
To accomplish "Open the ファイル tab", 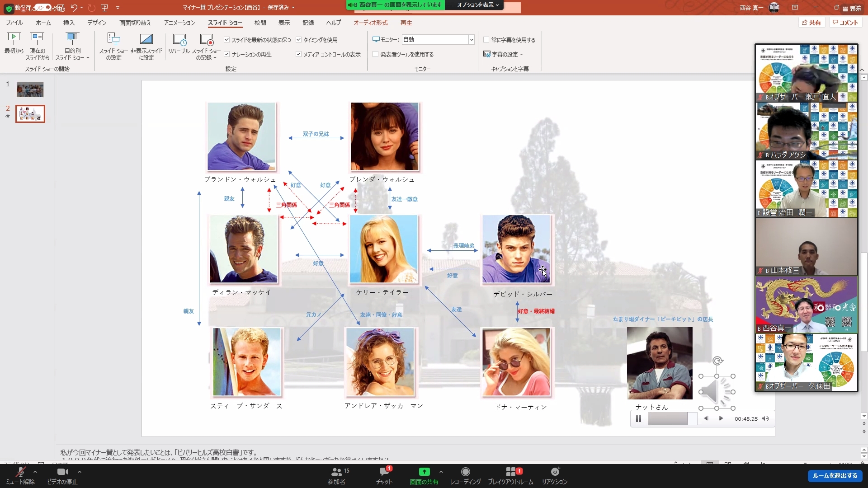I will (14, 23).
